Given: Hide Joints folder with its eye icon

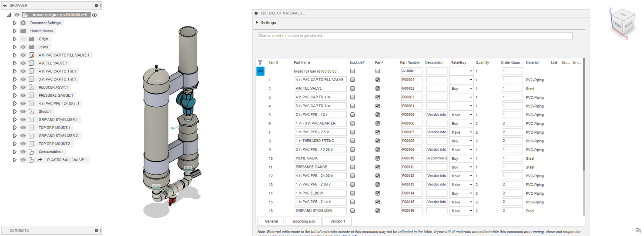Looking at the screenshot, I should (x=23, y=47).
